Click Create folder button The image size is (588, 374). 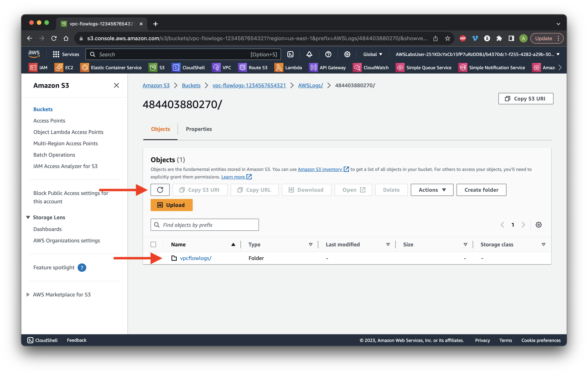[481, 190]
